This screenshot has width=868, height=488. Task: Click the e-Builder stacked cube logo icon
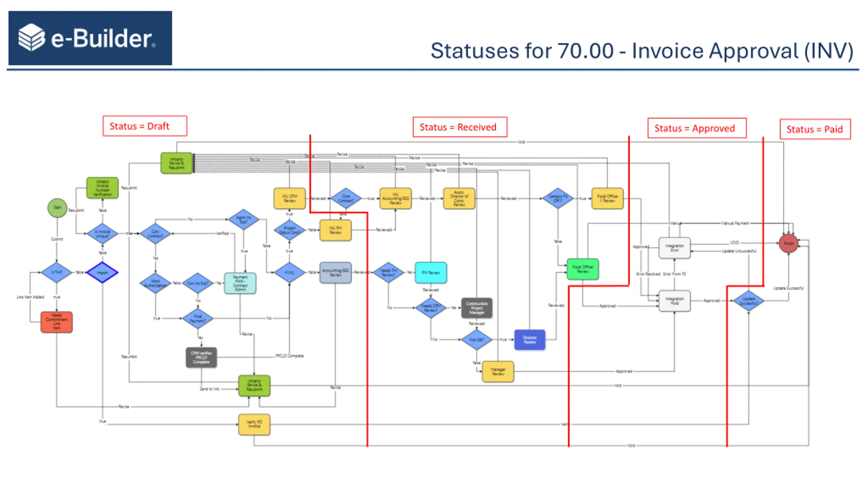click(x=32, y=37)
